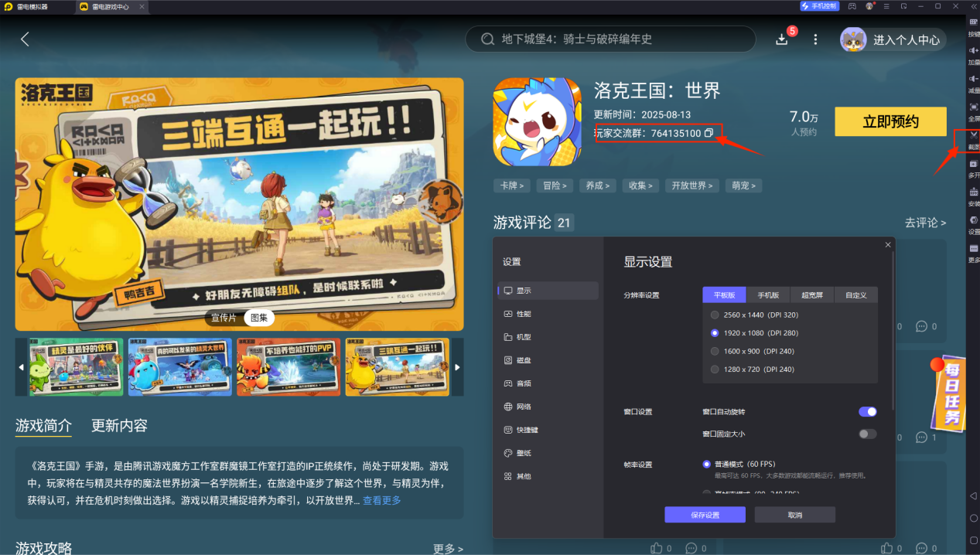The height and width of the screenshot is (555, 980).
Task: Toggle 窗口自动旋转 switch off
Action: tap(868, 412)
